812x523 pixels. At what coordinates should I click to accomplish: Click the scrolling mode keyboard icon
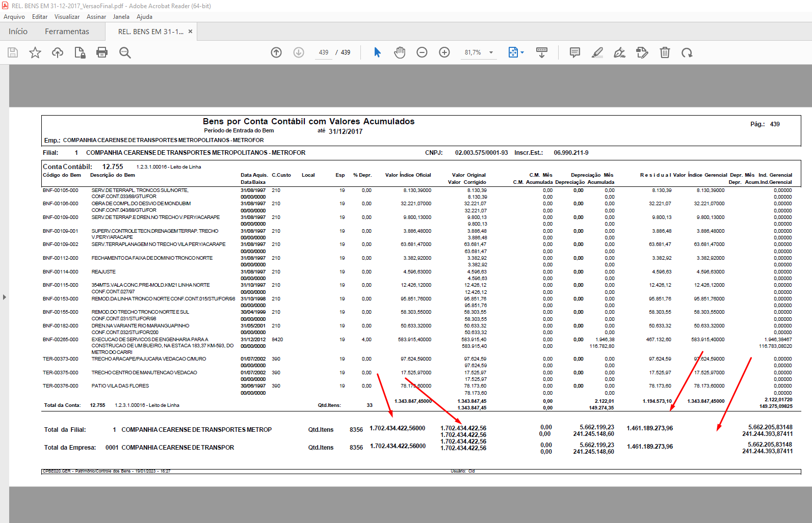[542, 52]
